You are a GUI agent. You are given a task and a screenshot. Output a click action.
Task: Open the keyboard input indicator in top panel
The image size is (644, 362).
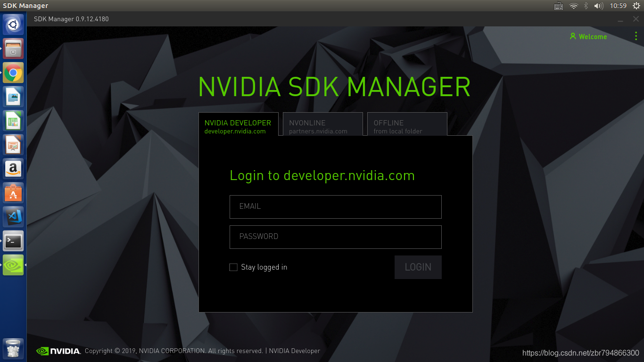tap(559, 6)
